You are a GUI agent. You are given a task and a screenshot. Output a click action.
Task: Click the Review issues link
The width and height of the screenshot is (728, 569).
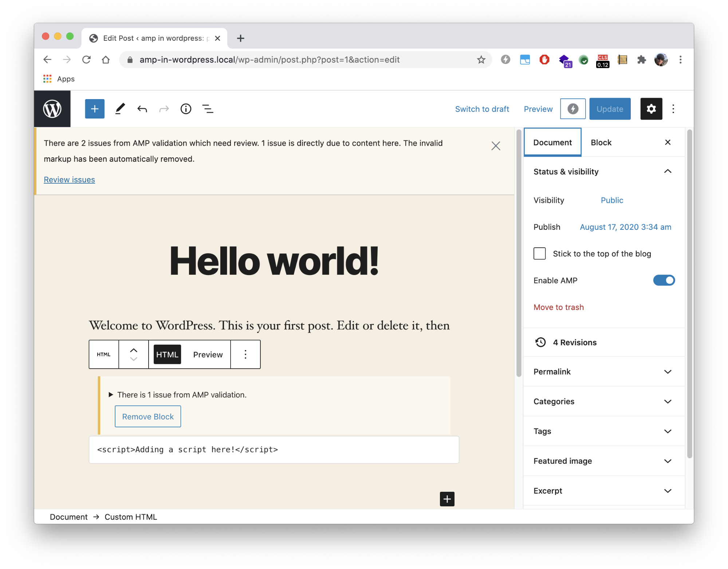point(69,179)
